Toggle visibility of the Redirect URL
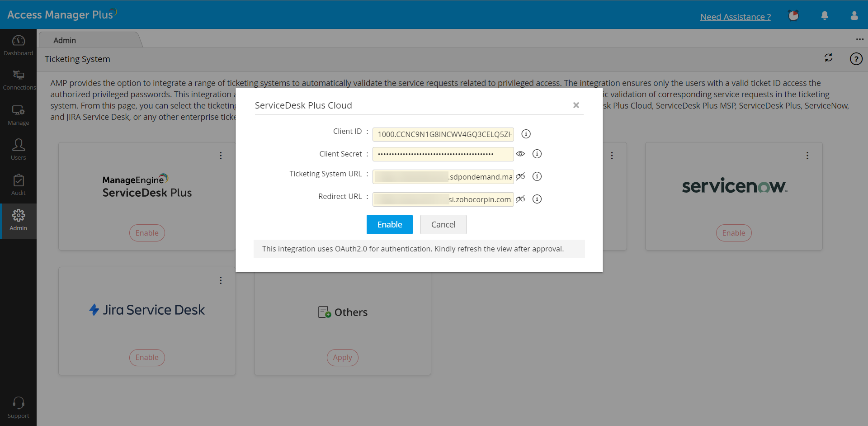 click(x=520, y=199)
